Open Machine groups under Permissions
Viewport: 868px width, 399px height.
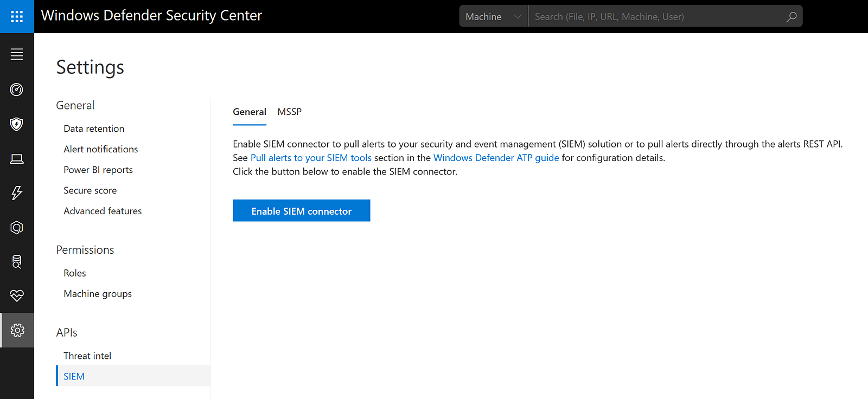(x=98, y=294)
